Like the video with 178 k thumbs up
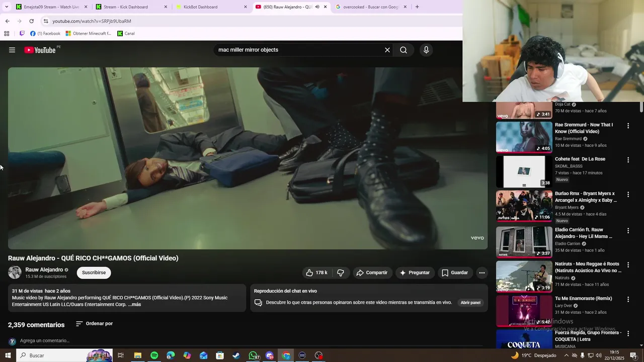This screenshot has width=644, height=362. pyautogui.click(x=316, y=273)
